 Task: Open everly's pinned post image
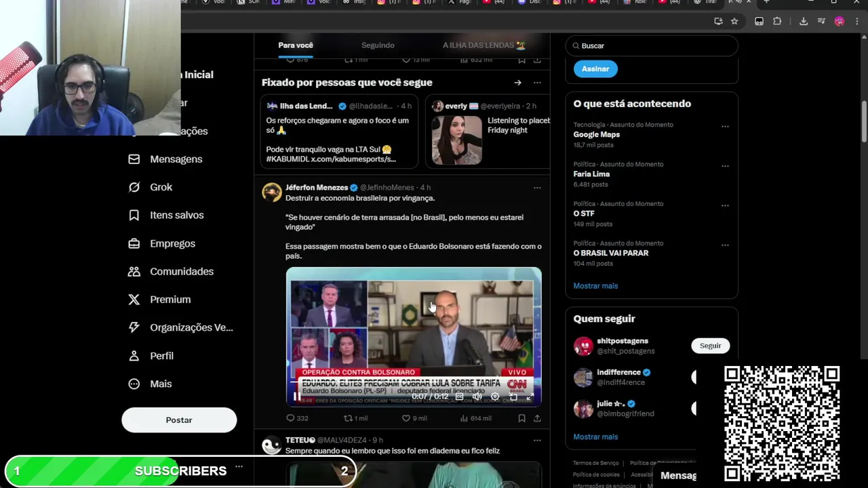(457, 140)
